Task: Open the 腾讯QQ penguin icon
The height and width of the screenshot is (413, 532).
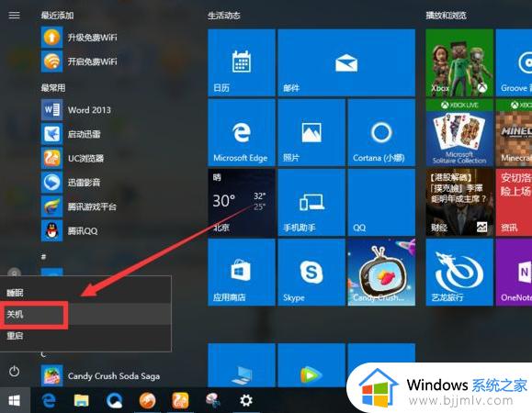Action: coord(51,230)
